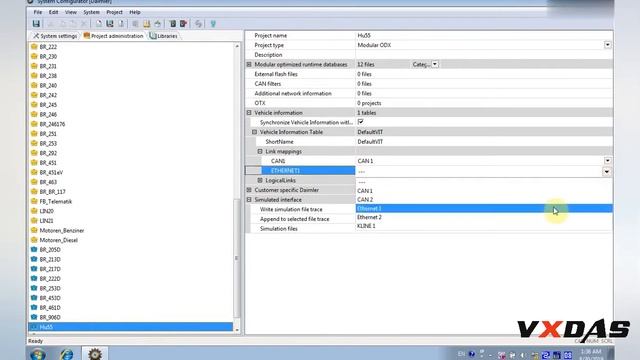Screen dimensions: 640x360
Task: Click the grey curved-arrow refresh toolbar icon
Action: point(198,24)
